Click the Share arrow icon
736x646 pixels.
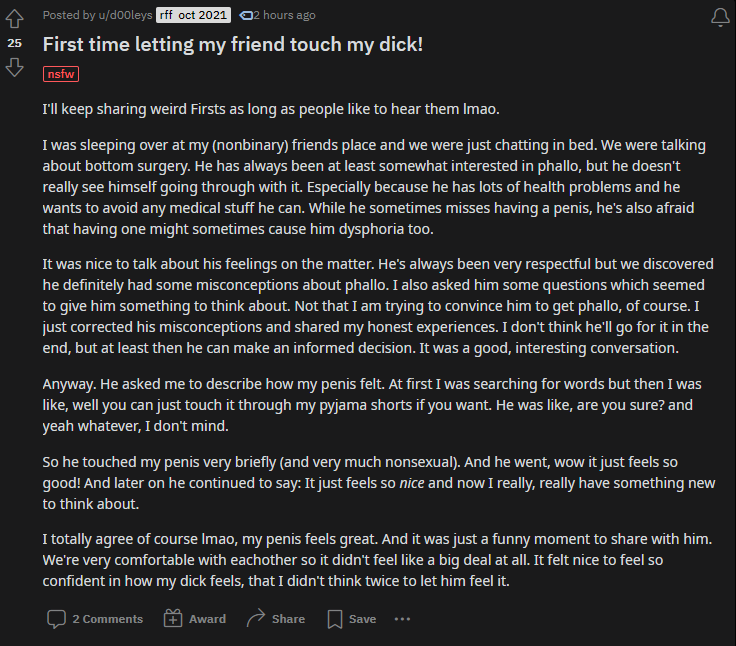pyautogui.click(x=256, y=619)
